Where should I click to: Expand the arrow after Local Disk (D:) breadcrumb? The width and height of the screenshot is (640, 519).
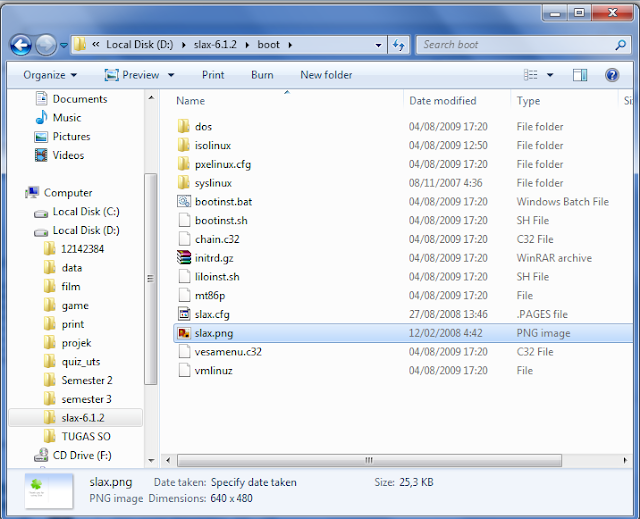[x=184, y=45]
